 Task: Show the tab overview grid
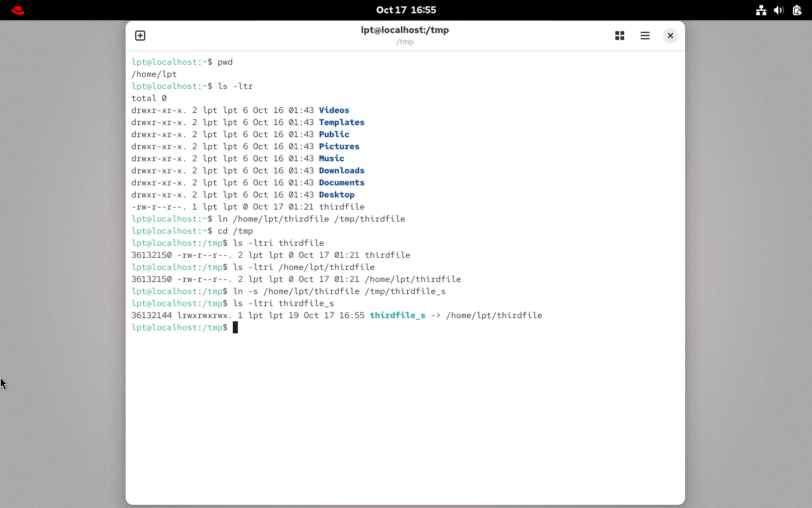[x=620, y=36]
